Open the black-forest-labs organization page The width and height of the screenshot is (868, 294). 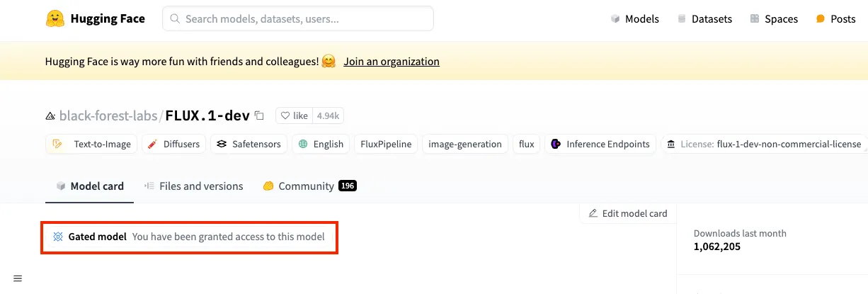(108, 115)
